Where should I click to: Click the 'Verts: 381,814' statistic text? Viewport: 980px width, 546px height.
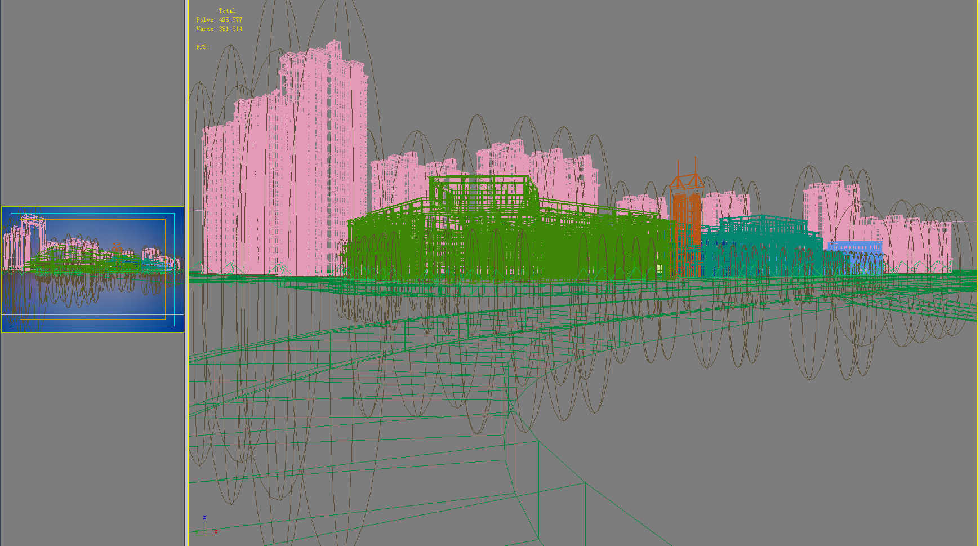[219, 29]
